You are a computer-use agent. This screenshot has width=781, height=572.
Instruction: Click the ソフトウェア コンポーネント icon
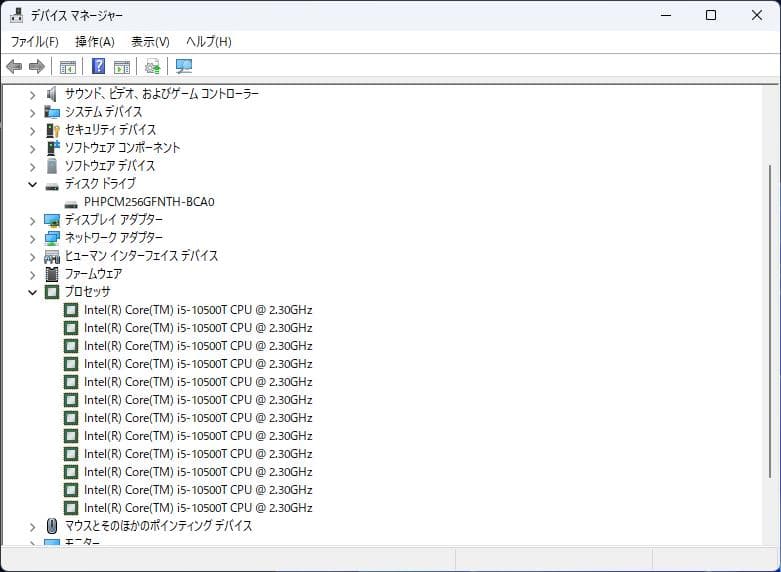tap(52, 147)
